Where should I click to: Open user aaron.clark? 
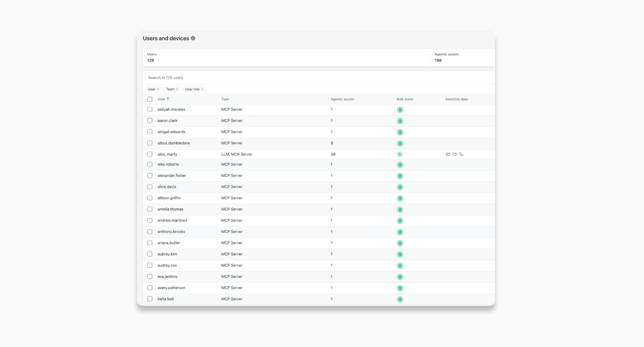pos(167,121)
